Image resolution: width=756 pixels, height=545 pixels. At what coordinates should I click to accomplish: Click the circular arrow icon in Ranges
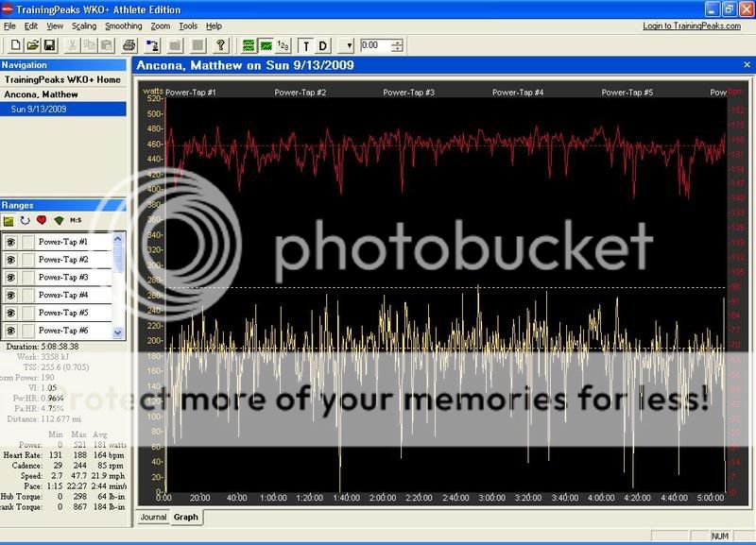(x=26, y=220)
